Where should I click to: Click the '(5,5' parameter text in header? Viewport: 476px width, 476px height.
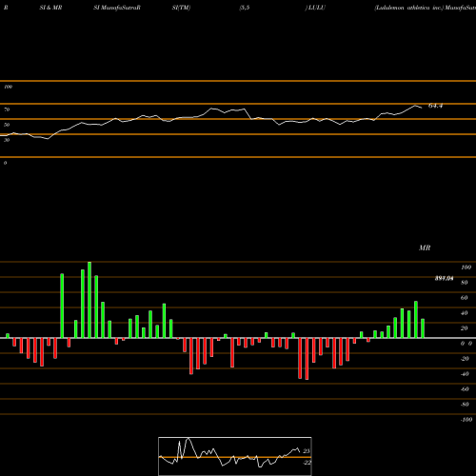tap(245, 8)
